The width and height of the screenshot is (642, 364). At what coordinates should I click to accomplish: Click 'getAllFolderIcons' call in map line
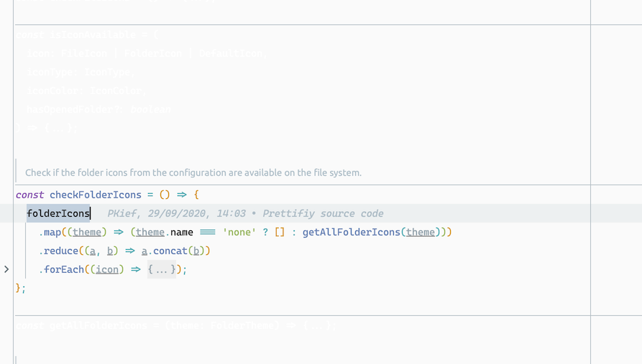(351, 233)
